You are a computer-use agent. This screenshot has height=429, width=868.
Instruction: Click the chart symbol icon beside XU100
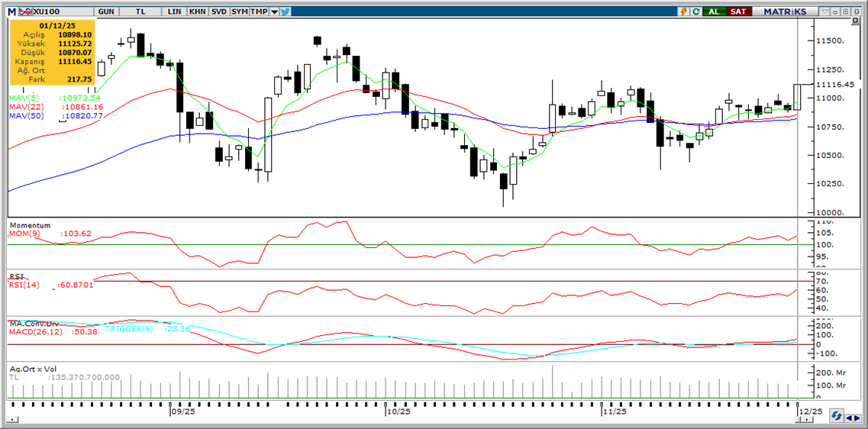click(25, 11)
